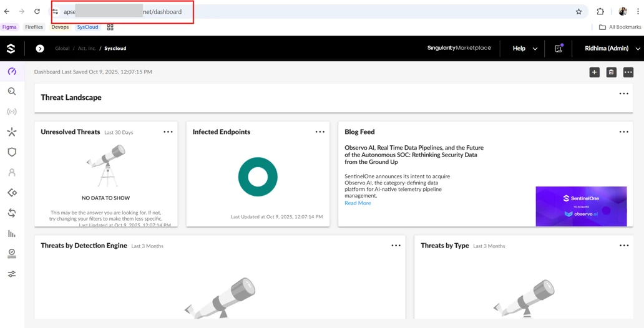This screenshot has height=328, width=644.
Task: Open the tab groups grid icon
Action: (x=110, y=27)
